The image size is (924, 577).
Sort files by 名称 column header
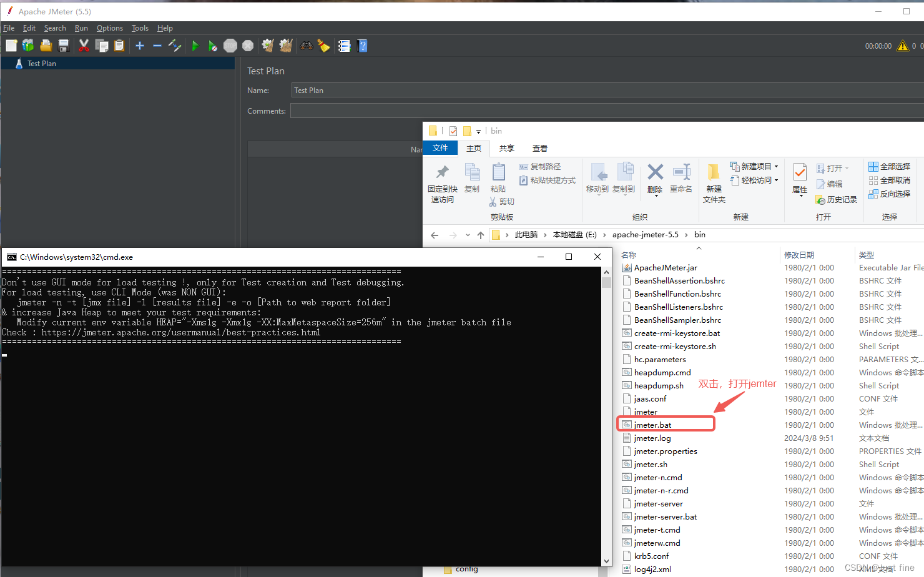[x=629, y=255]
